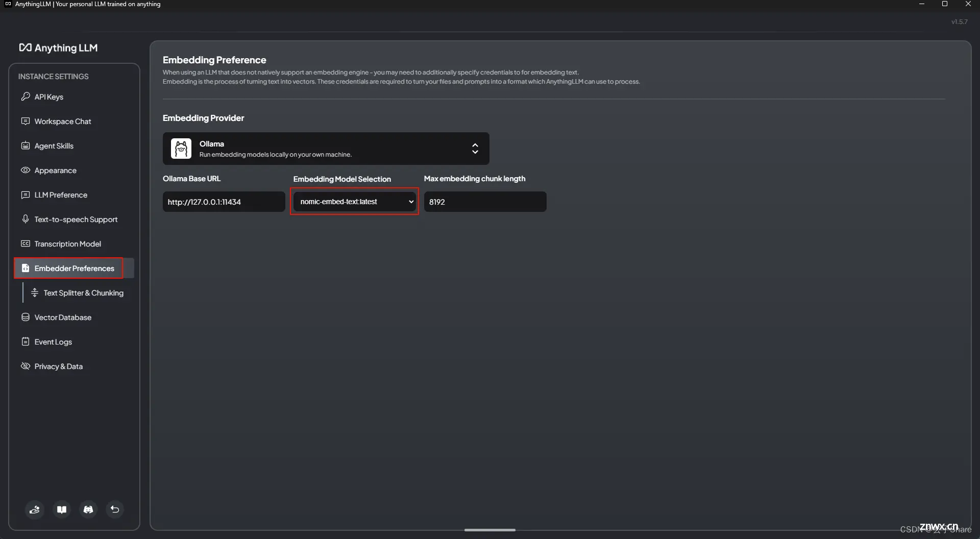The height and width of the screenshot is (539, 980).
Task: Click the provider selector up-down chevrons
Action: pyautogui.click(x=475, y=149)
